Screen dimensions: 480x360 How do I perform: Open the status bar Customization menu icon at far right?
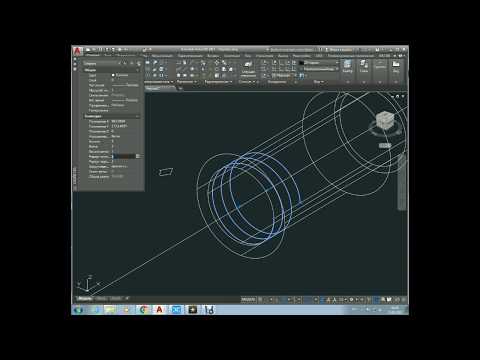(404, 300)
